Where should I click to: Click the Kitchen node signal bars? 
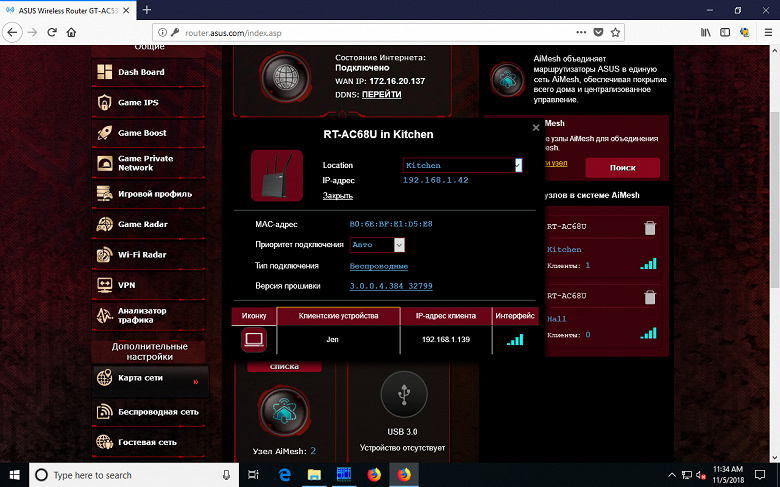(x=648, y=264)
